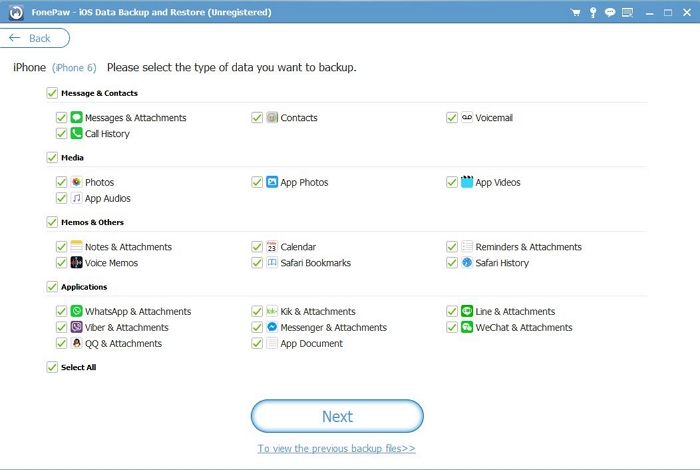Uncheck the Message & Contacts group checkbox
700x470 pixels.
click(52, 93)
